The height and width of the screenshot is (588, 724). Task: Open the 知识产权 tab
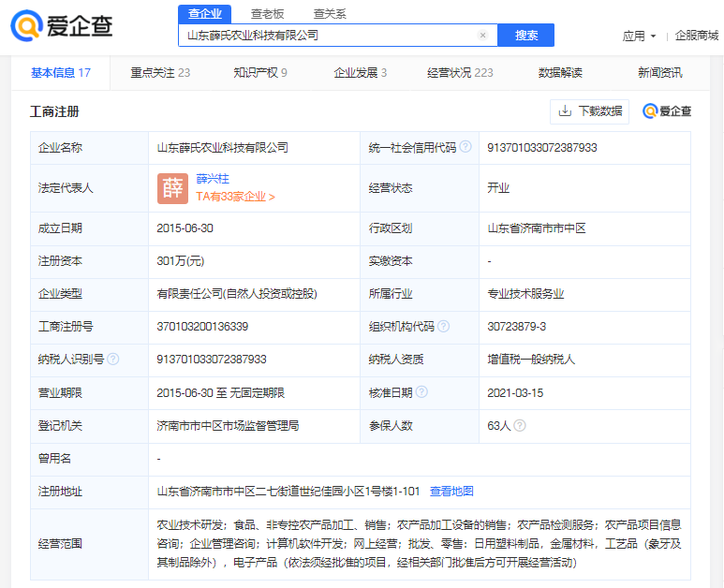coord(259,73)
